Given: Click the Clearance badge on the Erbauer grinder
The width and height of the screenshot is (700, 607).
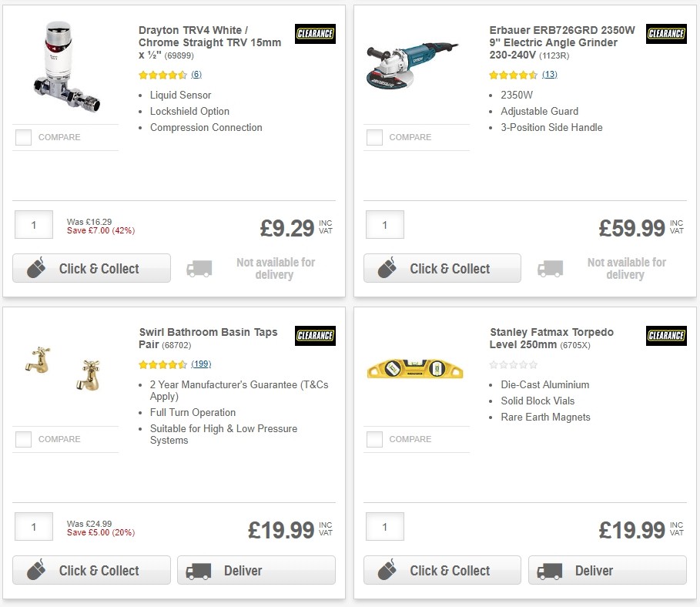Looking at the screenshot, I should click(x=665, y=34).
